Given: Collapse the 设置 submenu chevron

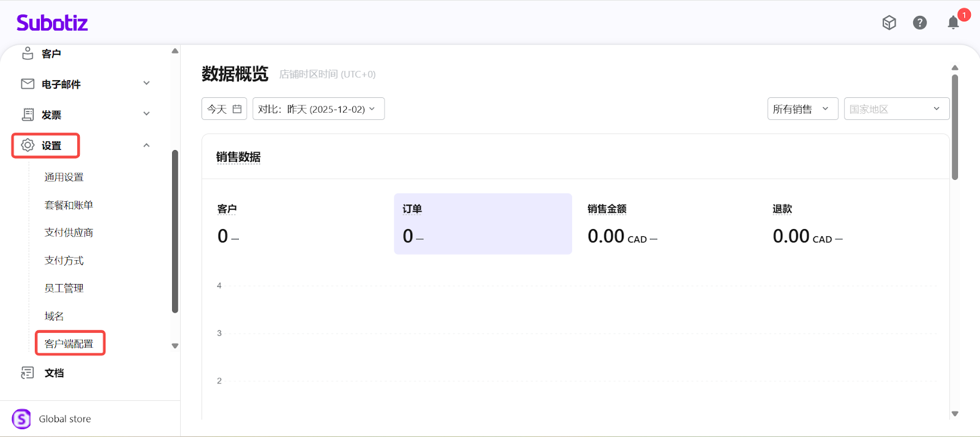Looking at the screenshot, I should pyautogui.click(x=146, y=145).
